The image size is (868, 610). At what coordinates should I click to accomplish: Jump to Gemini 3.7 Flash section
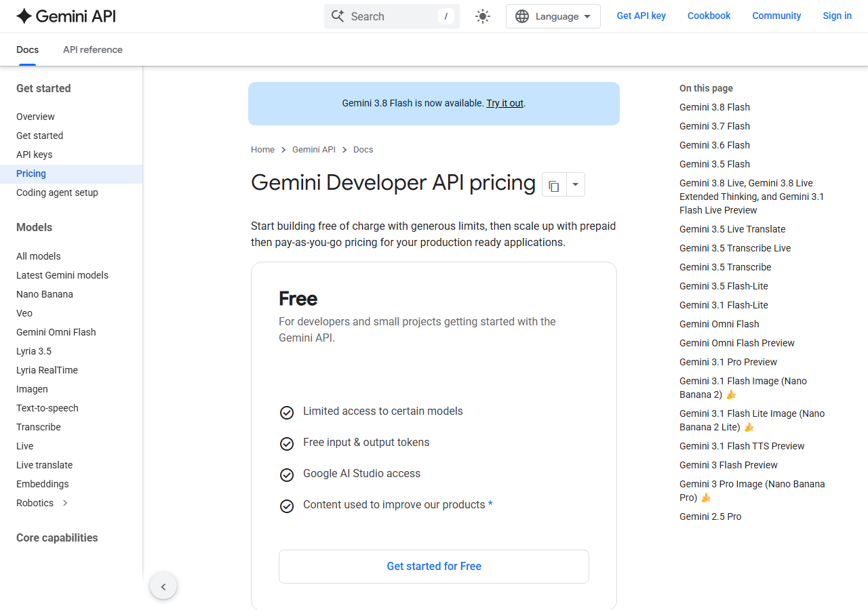(715, 126)
